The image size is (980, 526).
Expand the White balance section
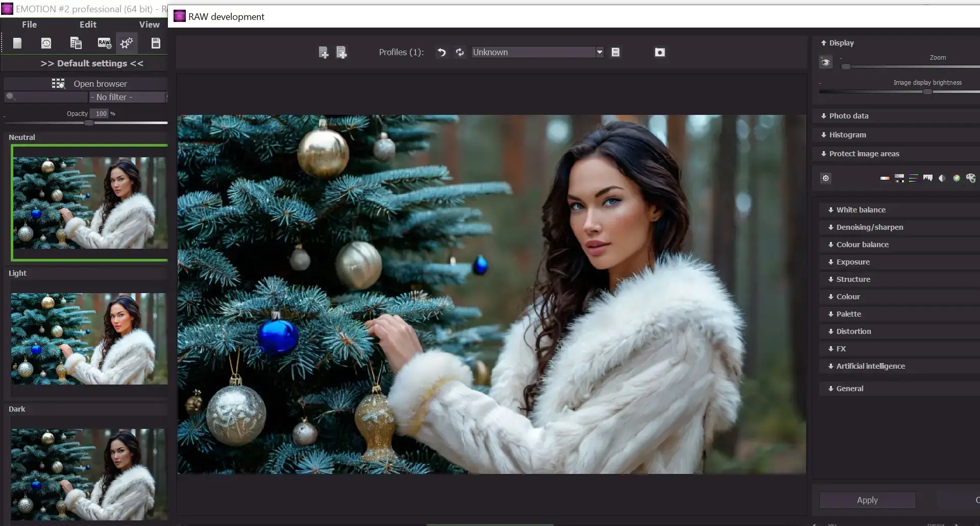(x=861, y=209)
